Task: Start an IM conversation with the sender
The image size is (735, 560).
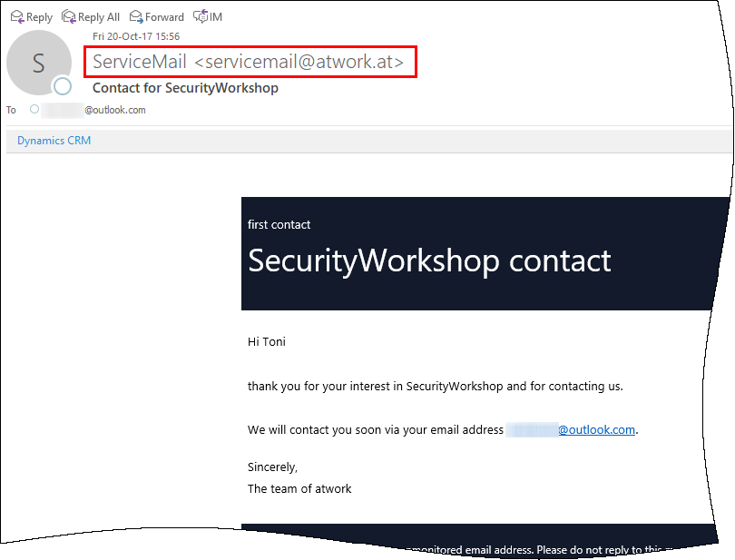Action: coord(208,16)
